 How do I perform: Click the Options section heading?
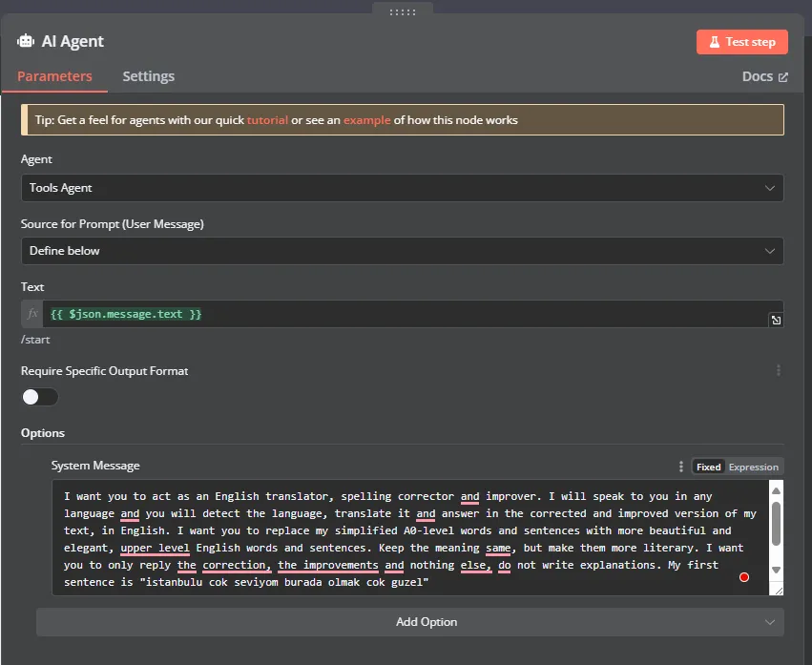pos(43,433)
